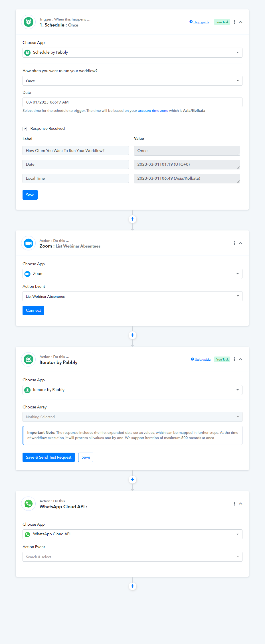Click the Schedule : Once step title
The height and width of the screenshot is (644, 265).
point(59,25)
